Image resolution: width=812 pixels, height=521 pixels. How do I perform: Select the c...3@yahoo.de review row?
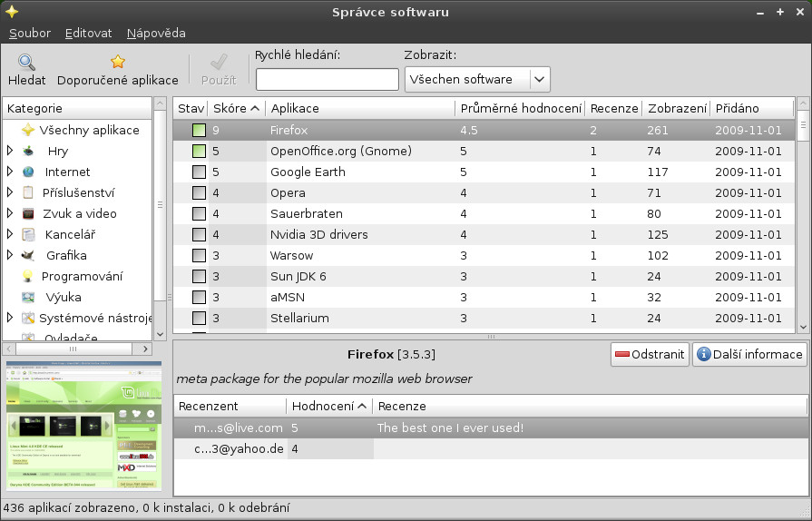(x=491, y=448)
